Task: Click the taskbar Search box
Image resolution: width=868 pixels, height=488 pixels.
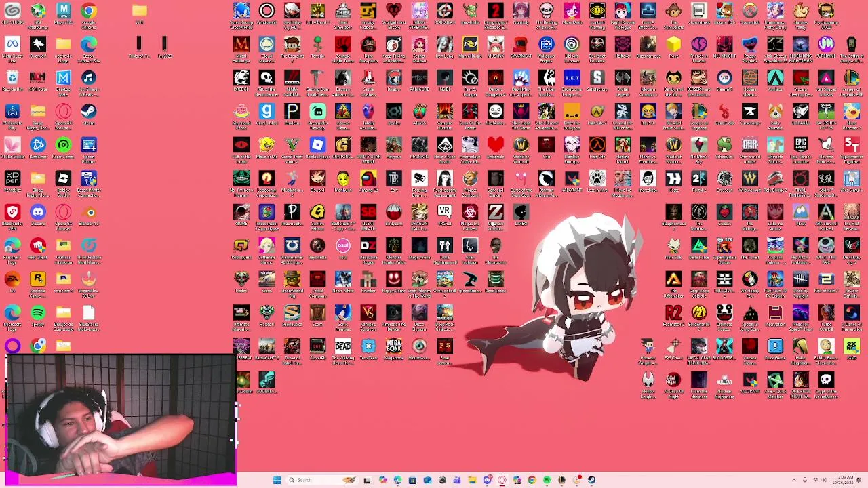Action: tap(322, 480)
